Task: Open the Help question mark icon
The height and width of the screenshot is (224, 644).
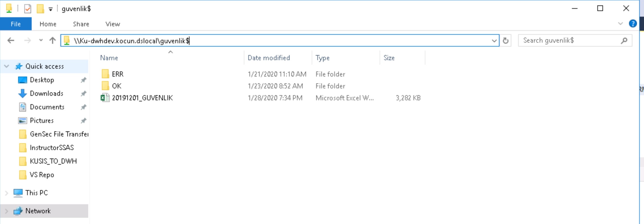Action: point(632,24)
